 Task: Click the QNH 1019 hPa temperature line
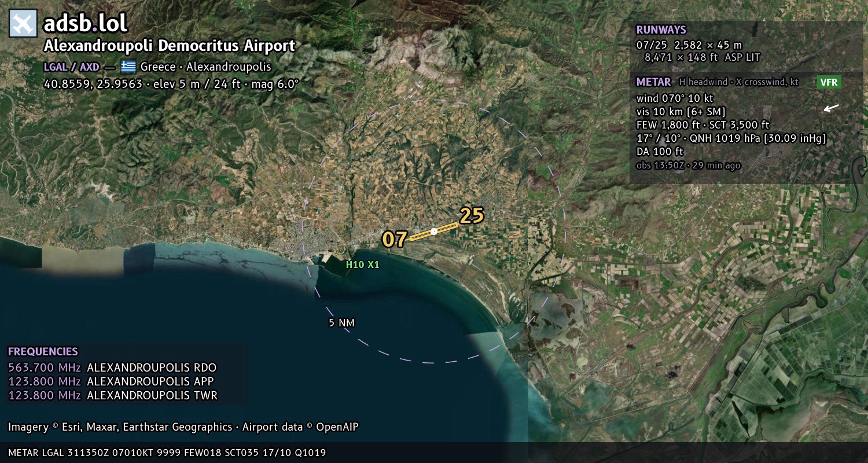coord(731,138)
